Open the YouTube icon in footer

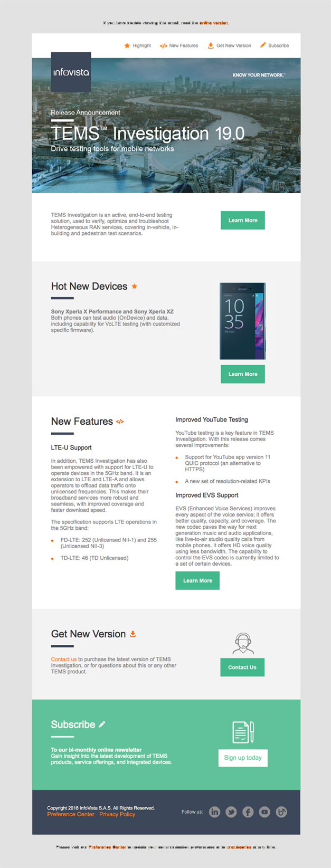pos(264,812)
